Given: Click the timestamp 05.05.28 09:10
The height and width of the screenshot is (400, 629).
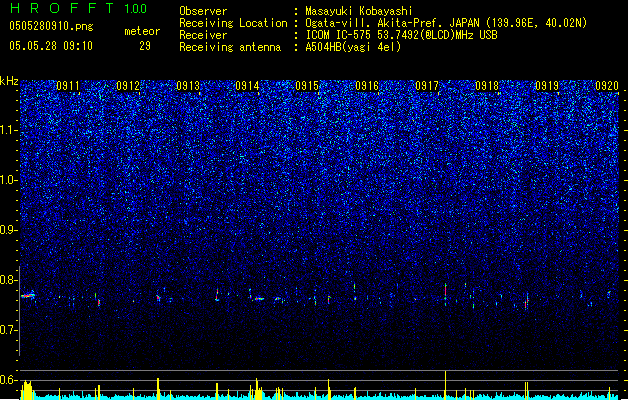Looking at the screenshot, I should point(51,46).
